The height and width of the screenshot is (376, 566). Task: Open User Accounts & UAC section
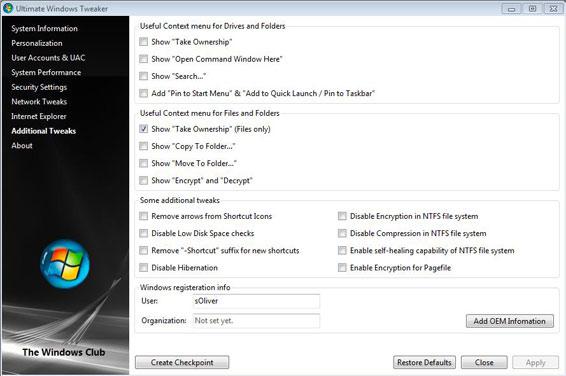(48, 58)
